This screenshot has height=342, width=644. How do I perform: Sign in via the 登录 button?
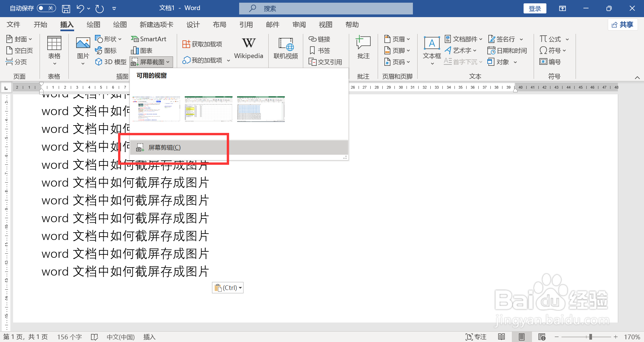pyautogui.click(x=535, y=8)
